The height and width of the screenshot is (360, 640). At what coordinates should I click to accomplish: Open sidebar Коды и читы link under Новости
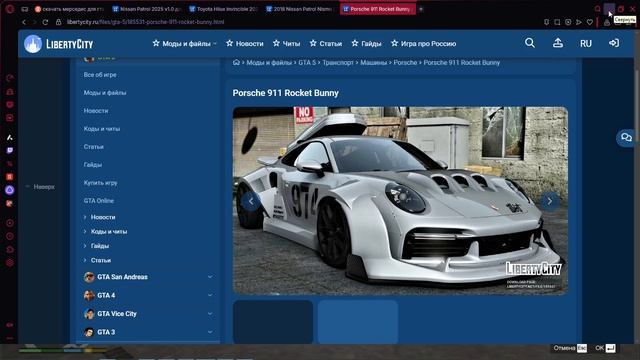point(102,129)
